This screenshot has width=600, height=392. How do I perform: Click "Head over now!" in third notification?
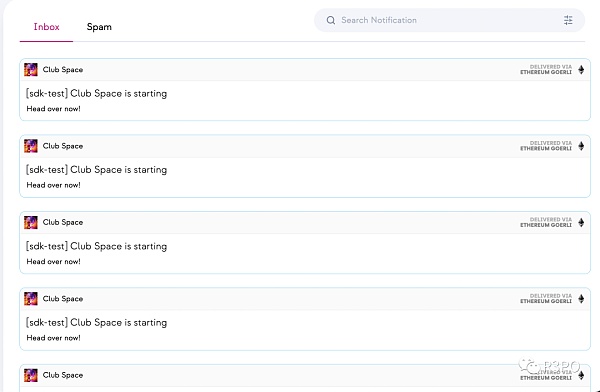click(54, 261)
